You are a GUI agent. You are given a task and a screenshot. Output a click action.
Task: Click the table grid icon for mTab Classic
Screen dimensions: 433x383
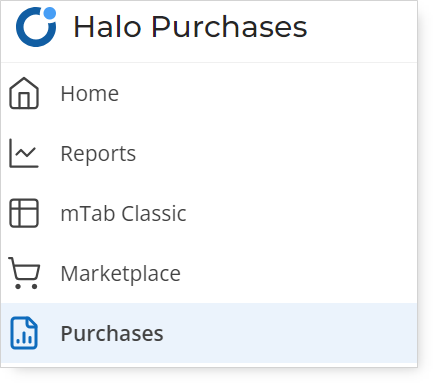(24, 213)
